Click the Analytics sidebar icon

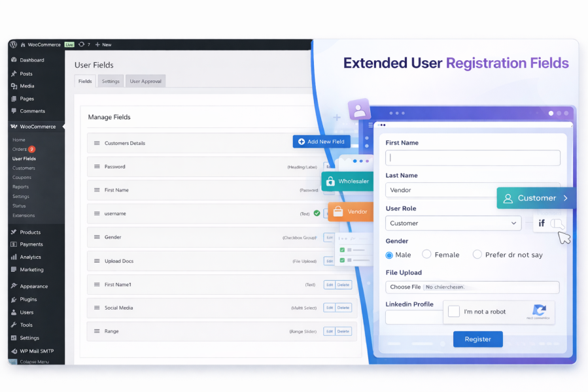14,257
